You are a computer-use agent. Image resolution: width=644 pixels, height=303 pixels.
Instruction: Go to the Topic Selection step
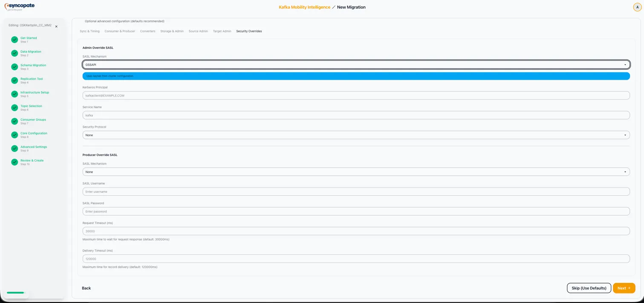(31, 106)
